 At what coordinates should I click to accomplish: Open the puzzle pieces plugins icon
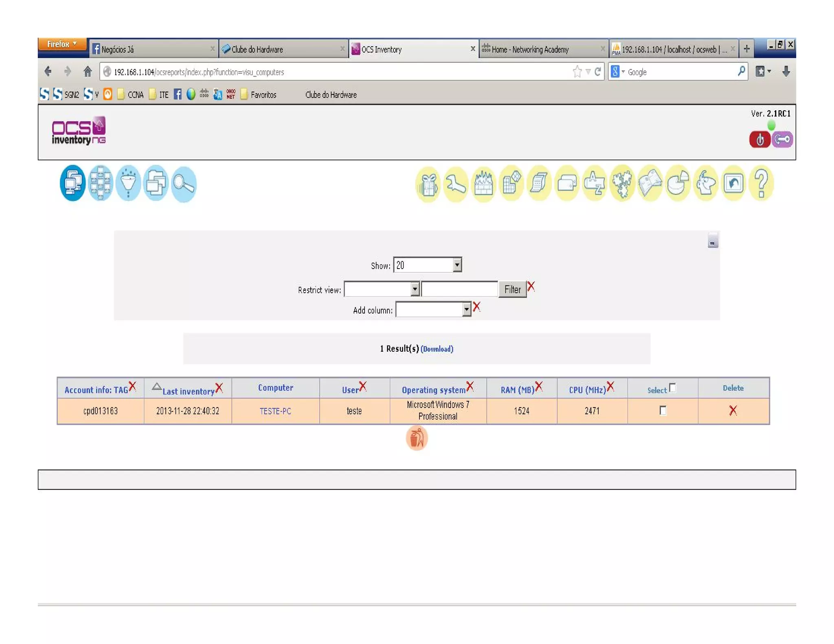coord(622,183)
